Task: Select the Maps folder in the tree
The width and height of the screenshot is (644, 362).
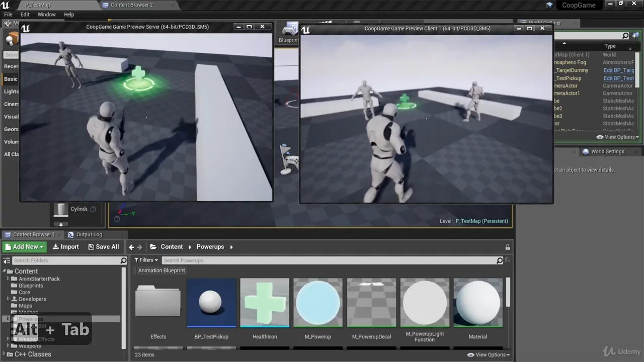Action: click(x=25, y=306)
